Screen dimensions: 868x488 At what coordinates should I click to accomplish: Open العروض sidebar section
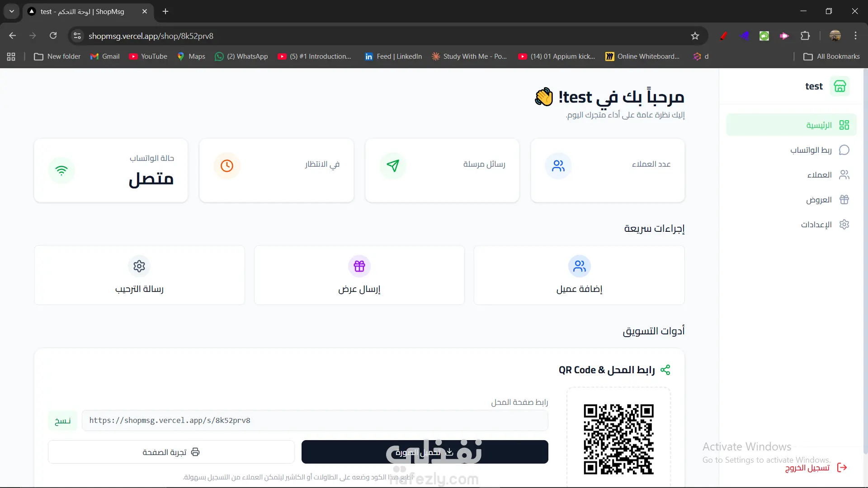[x=819, y=200]
